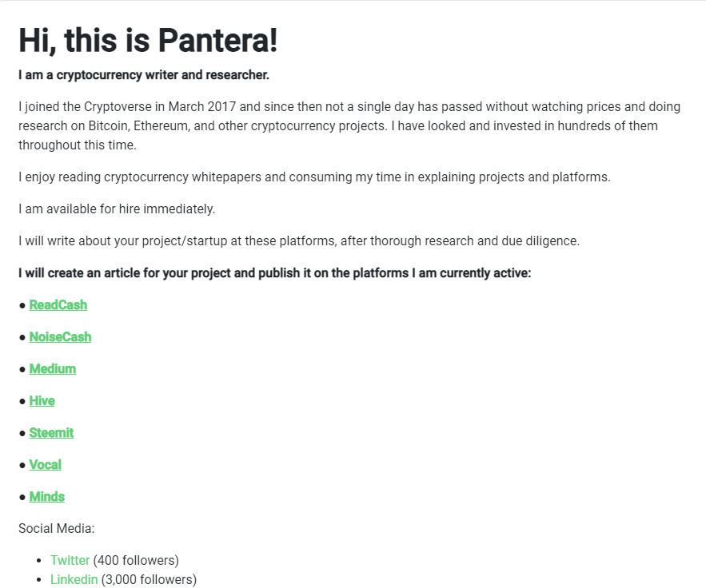Visit the Twitter profile link
The height and width of the screenshot is (588, 706).
(70, 560)
